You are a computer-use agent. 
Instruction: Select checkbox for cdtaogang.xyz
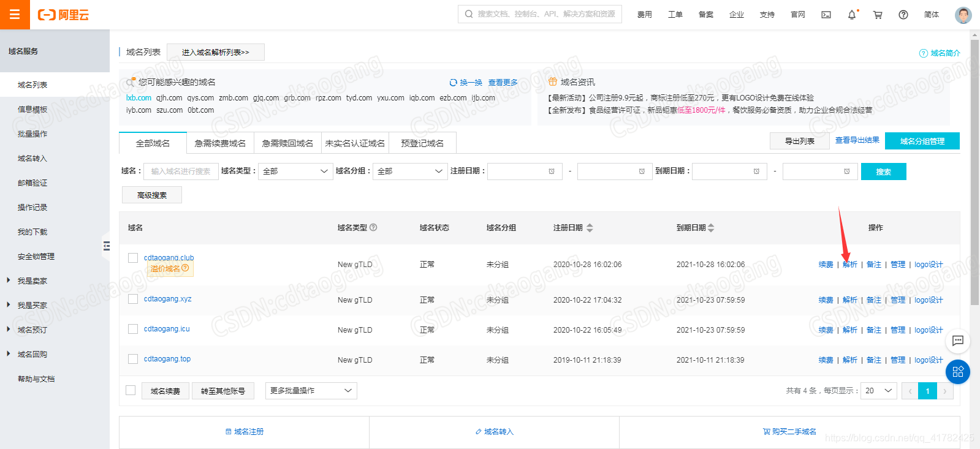pos(133,299)
